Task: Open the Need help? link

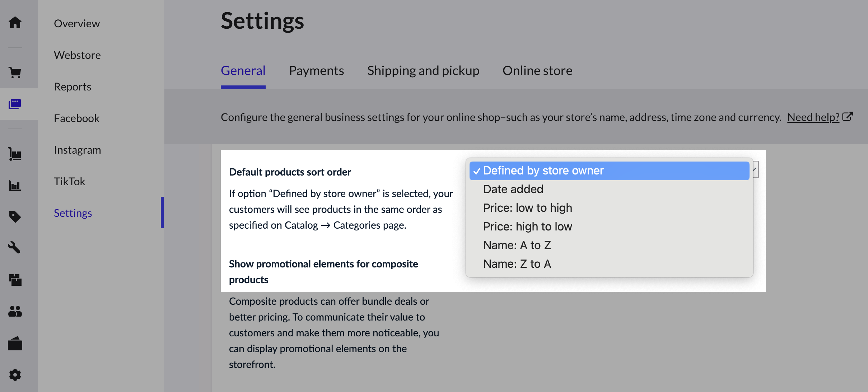Action: tap(813, 117)
